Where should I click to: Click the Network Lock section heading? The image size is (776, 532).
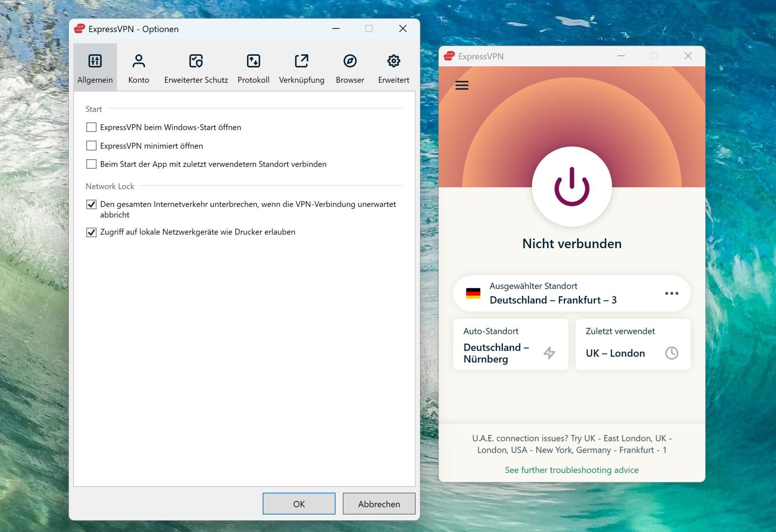[110, 186]
